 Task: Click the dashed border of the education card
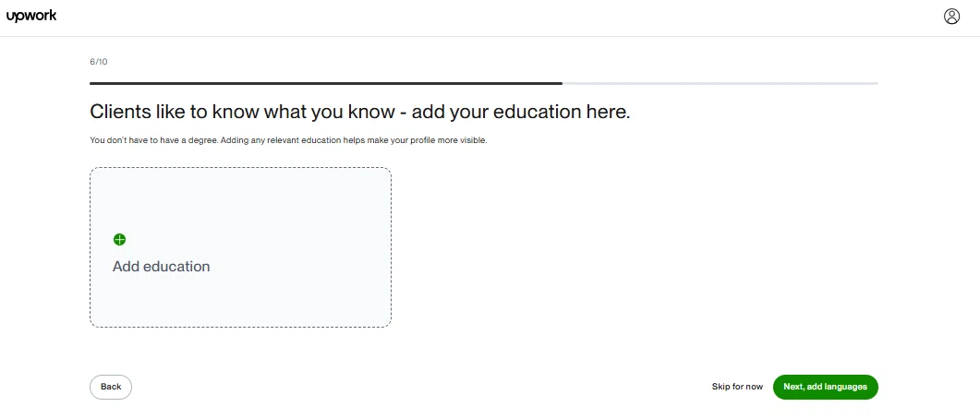241,167
